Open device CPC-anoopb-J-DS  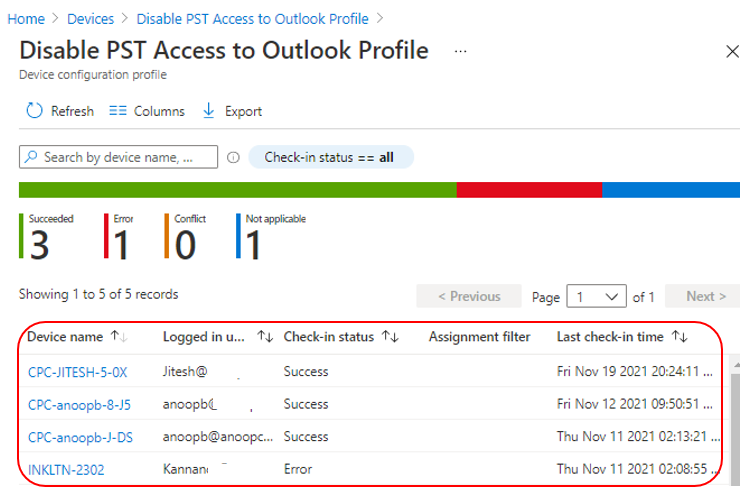80,437
